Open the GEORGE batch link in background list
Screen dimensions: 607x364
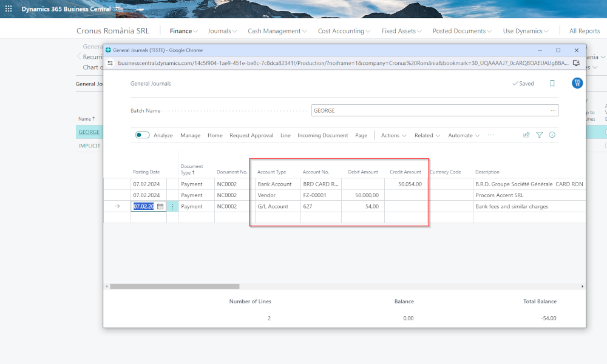89,132
